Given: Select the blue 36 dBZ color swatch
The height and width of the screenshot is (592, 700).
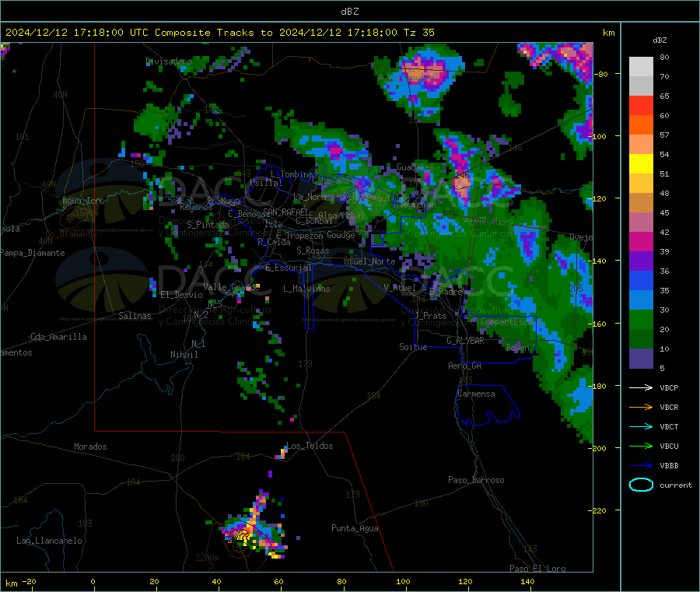Looking at the screenshot, I should pos(641,280).
